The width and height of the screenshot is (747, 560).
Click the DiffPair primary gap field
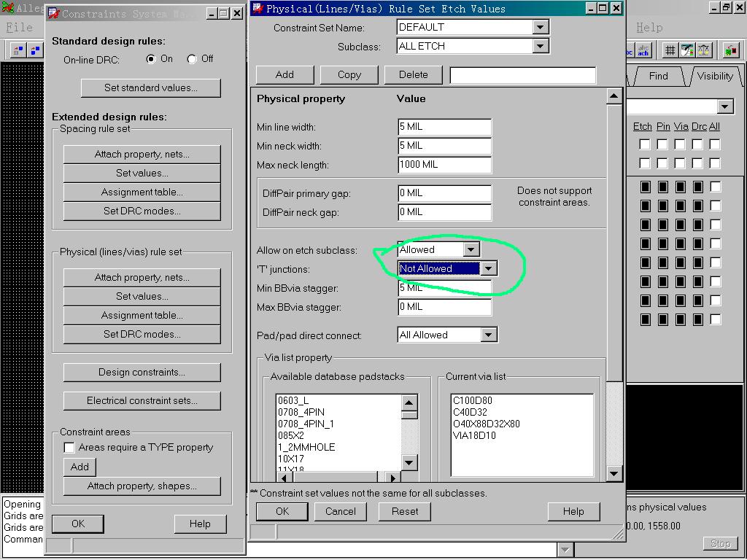point(444,192)
